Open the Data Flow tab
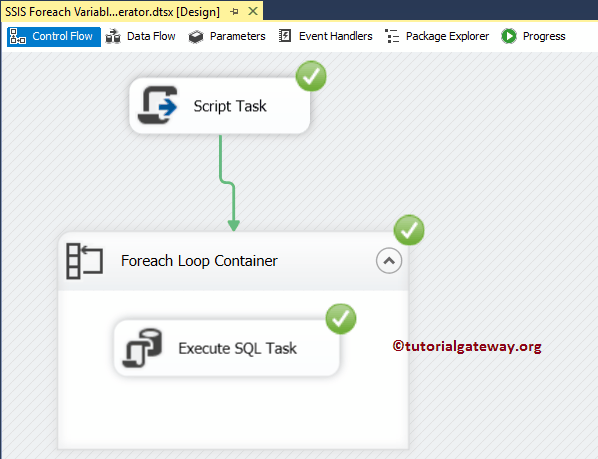The width and height of the screenshot is (598, 459). point(140,37)
